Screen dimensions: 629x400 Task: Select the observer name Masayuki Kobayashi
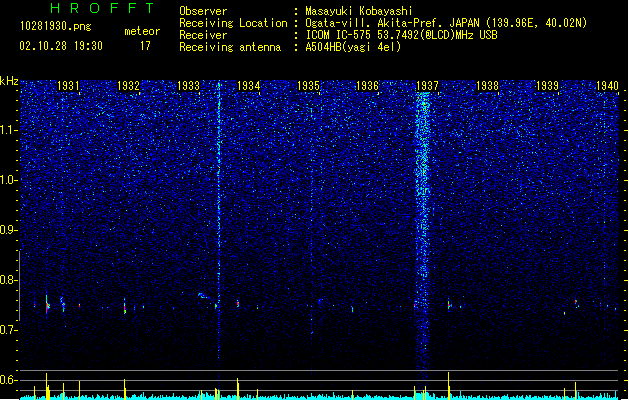point(359,11)
